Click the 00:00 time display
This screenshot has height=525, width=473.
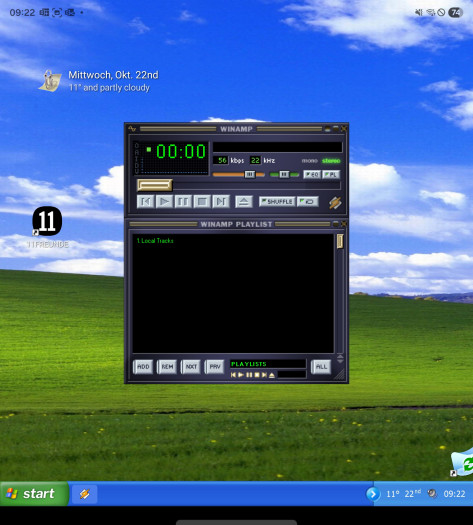coord(181,151)
